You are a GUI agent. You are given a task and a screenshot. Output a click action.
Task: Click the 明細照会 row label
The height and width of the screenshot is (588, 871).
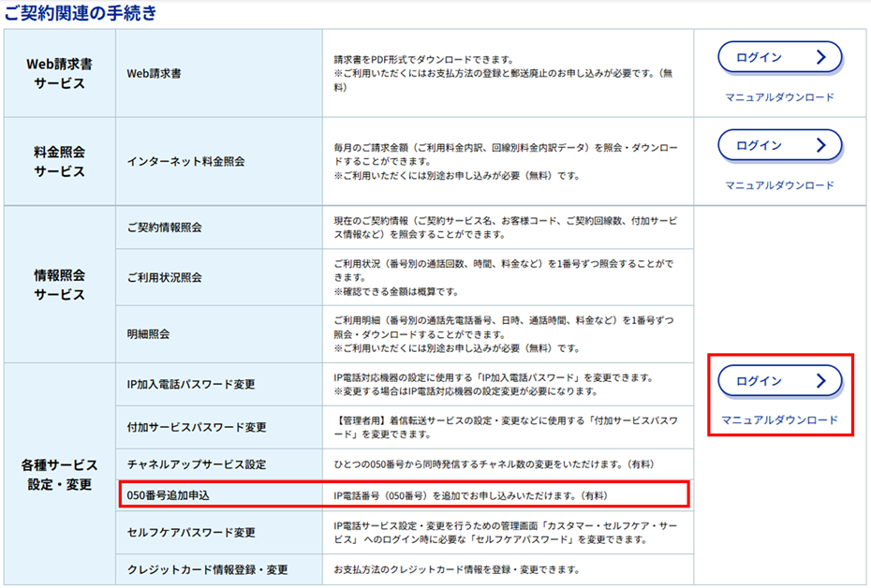[148, 334]
